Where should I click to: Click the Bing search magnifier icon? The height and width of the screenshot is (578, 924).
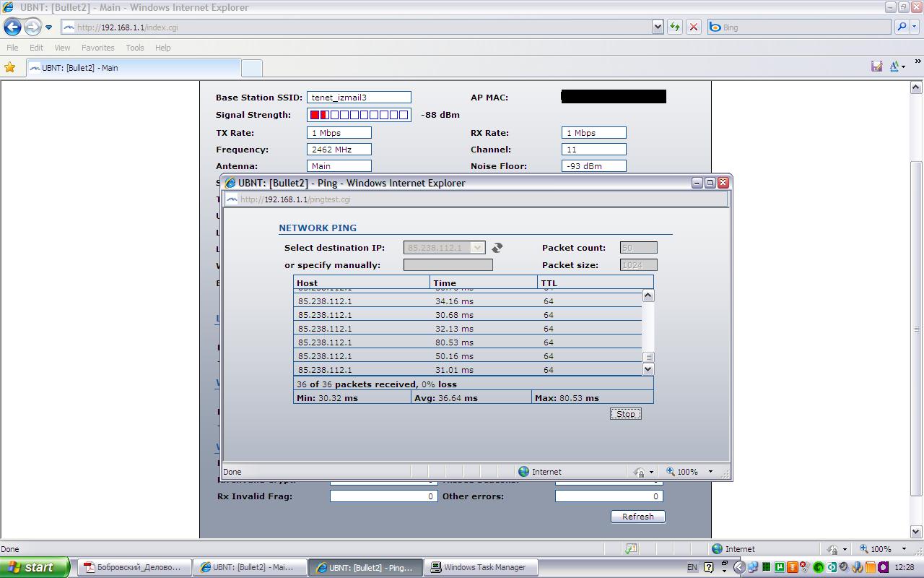point(901,27)
